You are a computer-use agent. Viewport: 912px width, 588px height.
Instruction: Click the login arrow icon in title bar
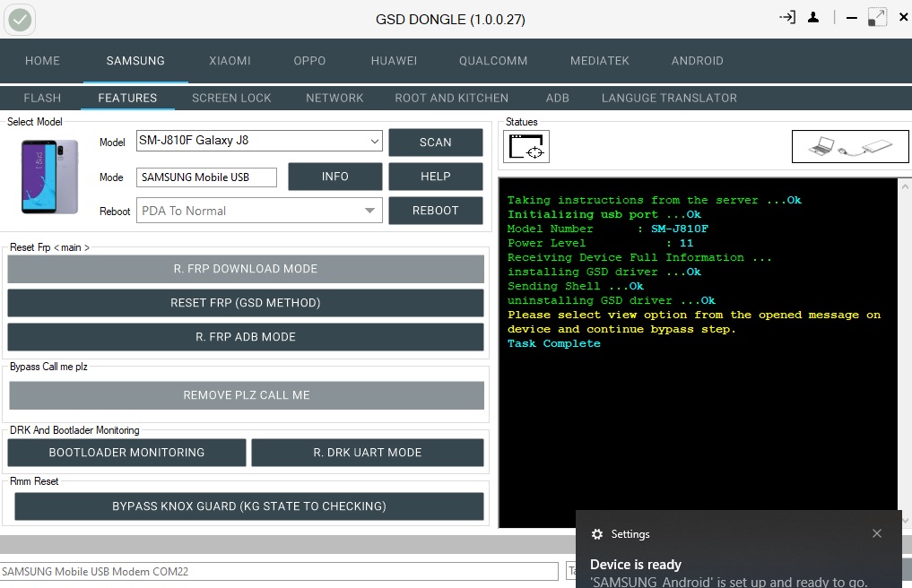tap(787, 17)
